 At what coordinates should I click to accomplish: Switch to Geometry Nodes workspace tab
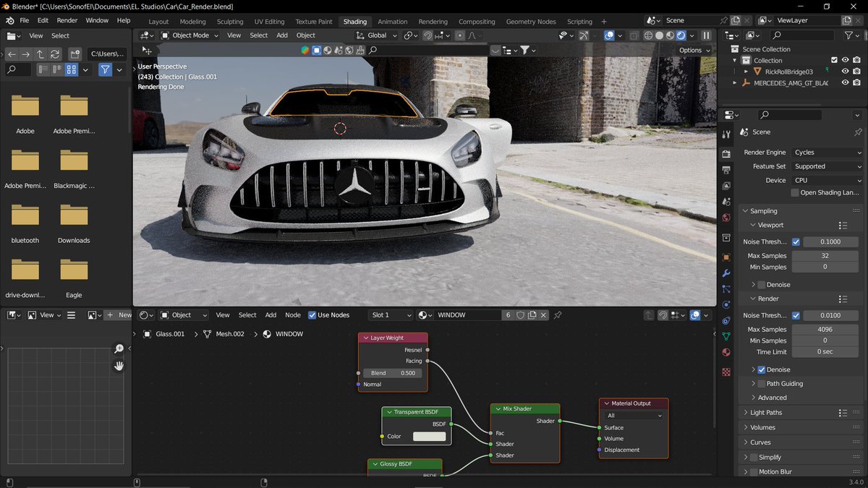(x=531, y=22)
